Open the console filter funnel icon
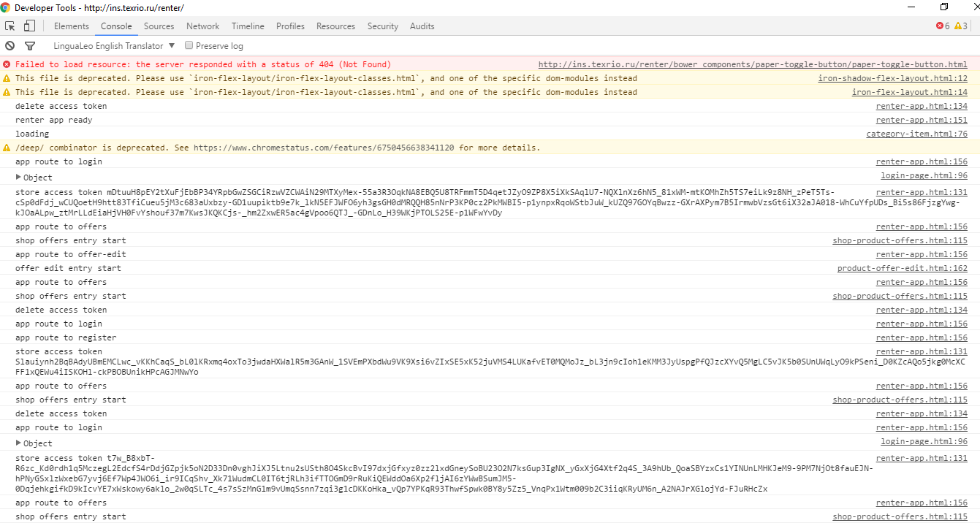Image resolution: width=980 pixels, height=523 pixels. (30, 46)
